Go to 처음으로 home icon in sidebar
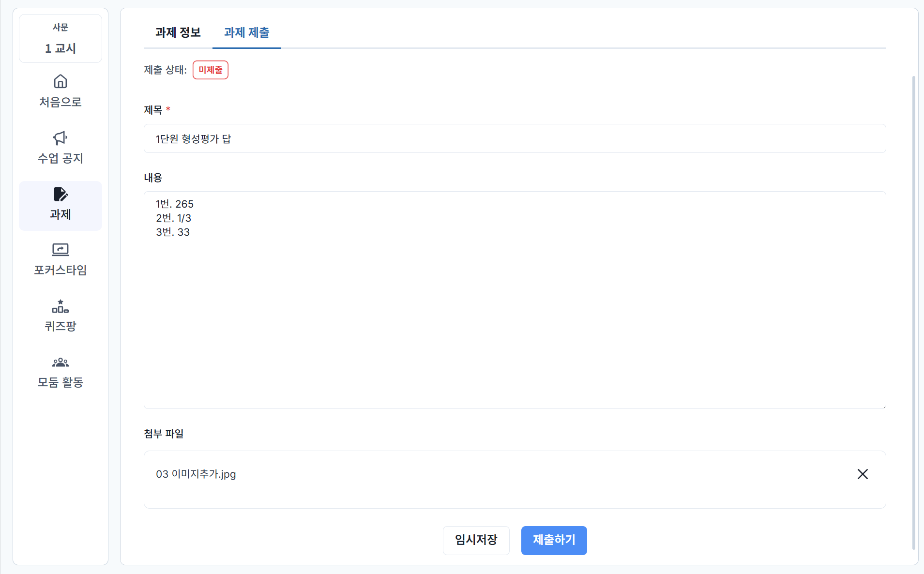 61,81
